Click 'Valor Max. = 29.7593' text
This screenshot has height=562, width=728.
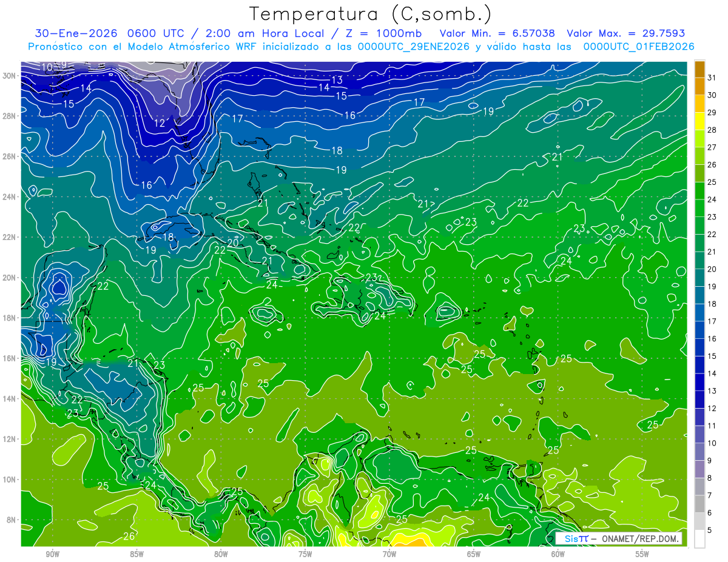point(626,33)
